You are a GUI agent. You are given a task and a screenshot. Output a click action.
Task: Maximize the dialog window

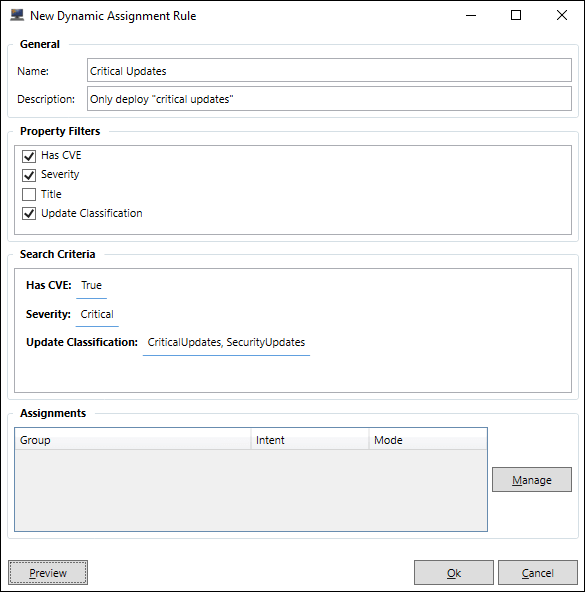coord(516,15)
